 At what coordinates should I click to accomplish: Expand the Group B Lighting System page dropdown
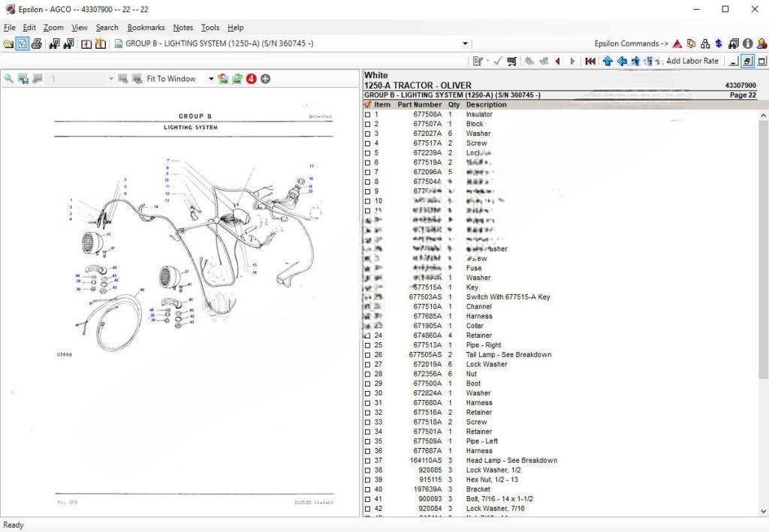pyautogui.click(x=465, y=44)
